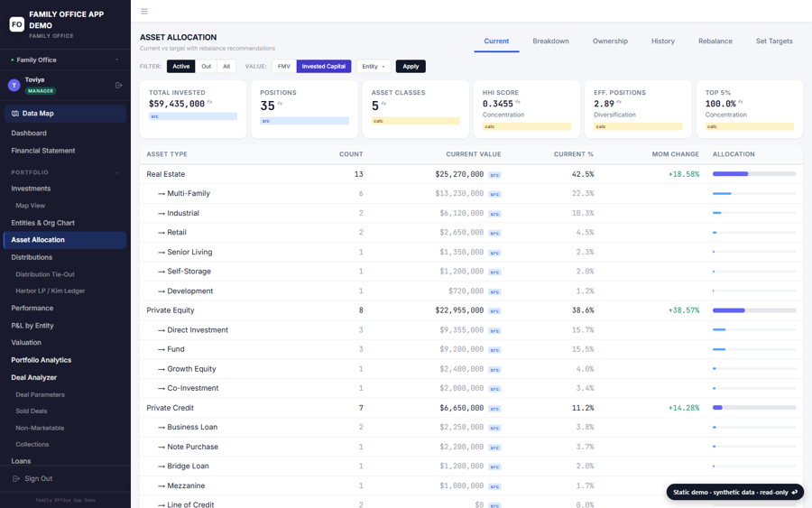Open the Entity dropdown
Image resolution: width=812 pixels, height=508 pixels.
click(x=374, y=66)
